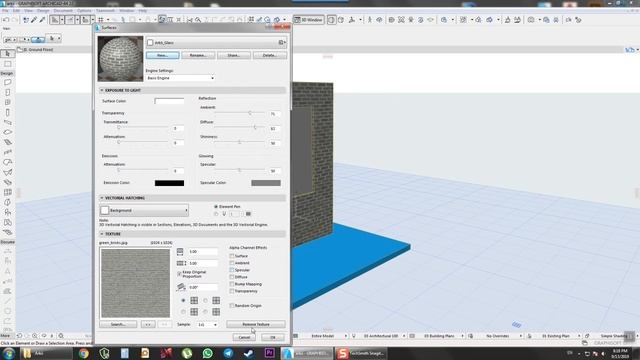The image size is (640, 360).
Task: Open the Design menu
Action: point(43,11)
